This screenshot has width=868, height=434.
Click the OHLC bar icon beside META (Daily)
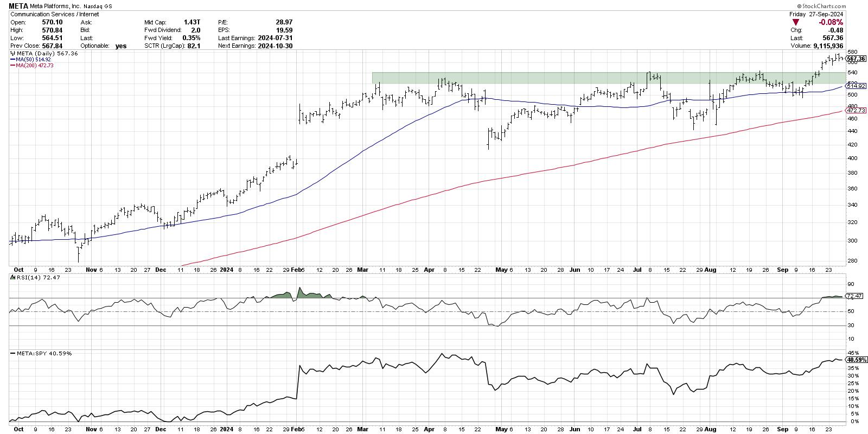tap(12, 54)
